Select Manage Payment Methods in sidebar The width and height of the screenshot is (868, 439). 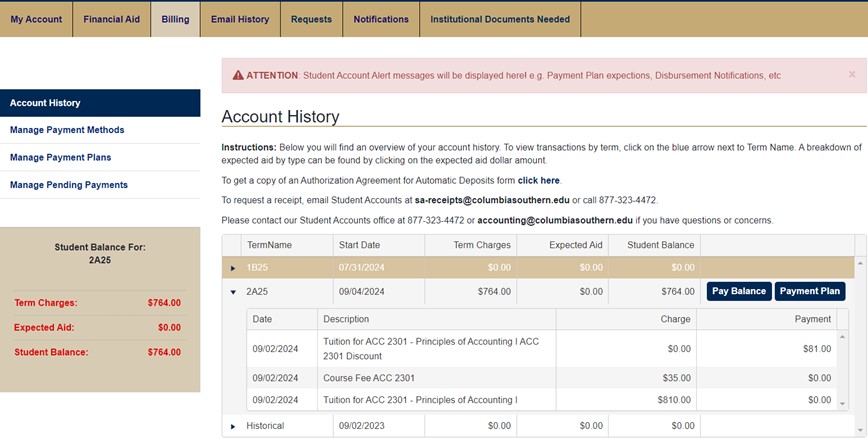coord(67,130)
